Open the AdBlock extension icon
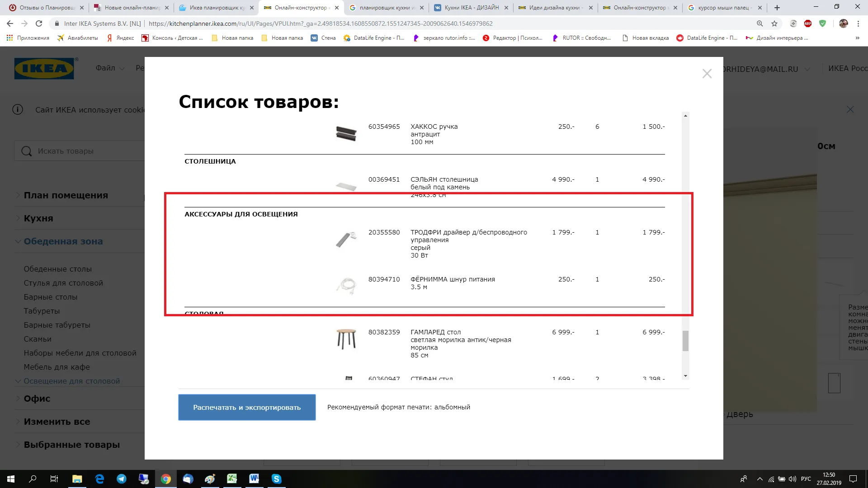The image size is (868, 488). coord(808,23)
